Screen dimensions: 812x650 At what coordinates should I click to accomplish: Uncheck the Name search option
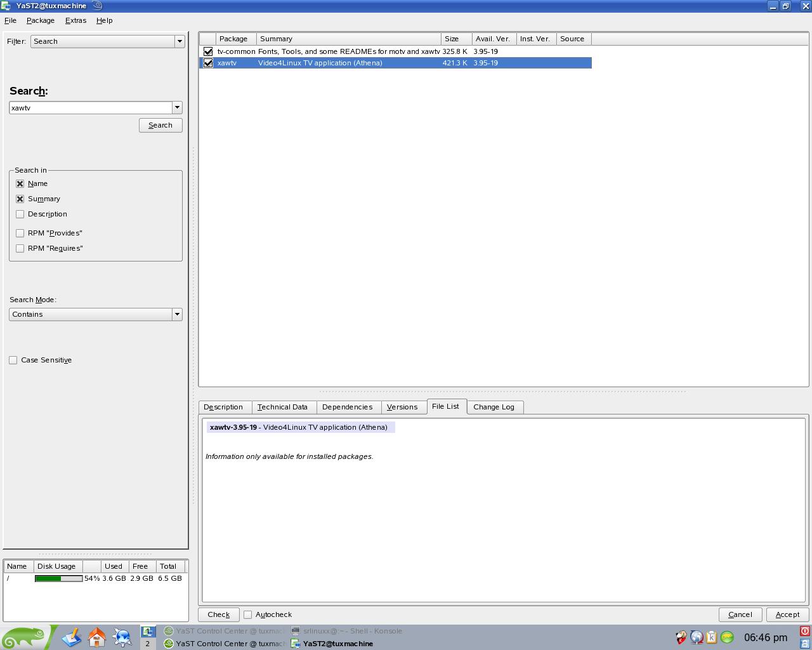tap(20, 183)
